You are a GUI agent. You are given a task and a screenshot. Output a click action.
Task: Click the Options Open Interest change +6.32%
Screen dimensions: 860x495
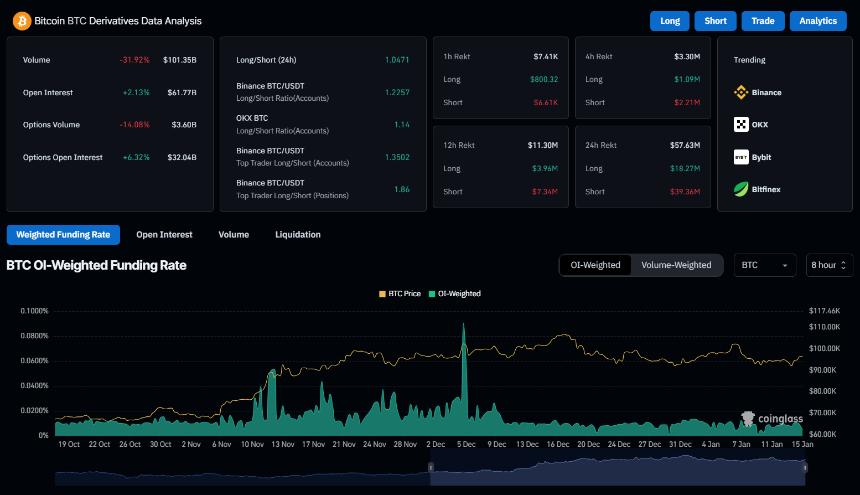coord(136,157)
